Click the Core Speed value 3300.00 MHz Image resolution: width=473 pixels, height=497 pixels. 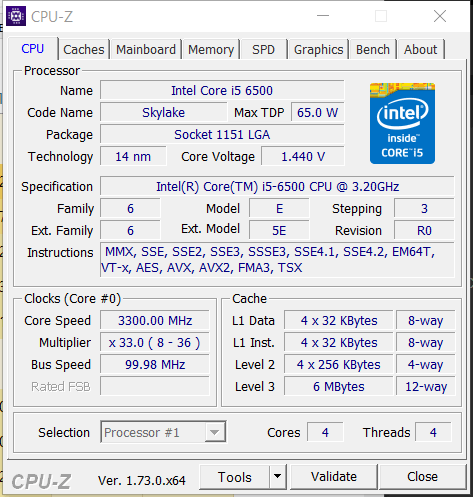coord(155,320)
